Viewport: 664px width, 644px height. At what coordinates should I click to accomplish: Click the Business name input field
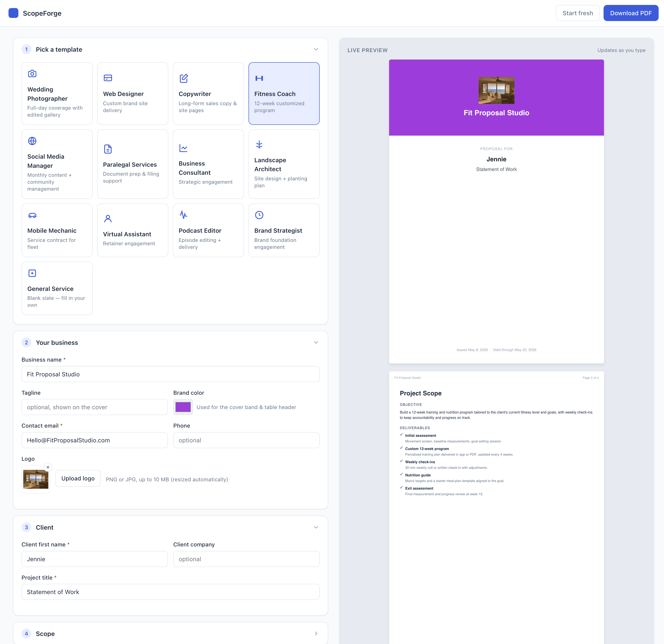170,374
